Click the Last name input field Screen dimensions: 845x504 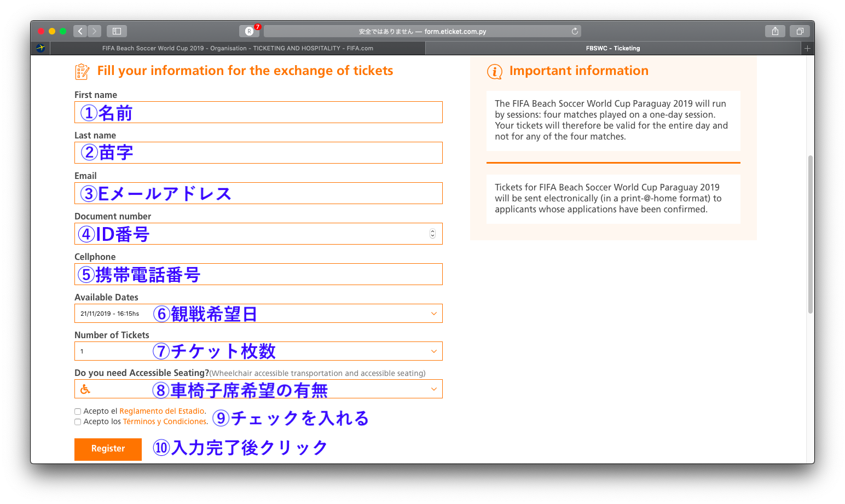point(258,153)
